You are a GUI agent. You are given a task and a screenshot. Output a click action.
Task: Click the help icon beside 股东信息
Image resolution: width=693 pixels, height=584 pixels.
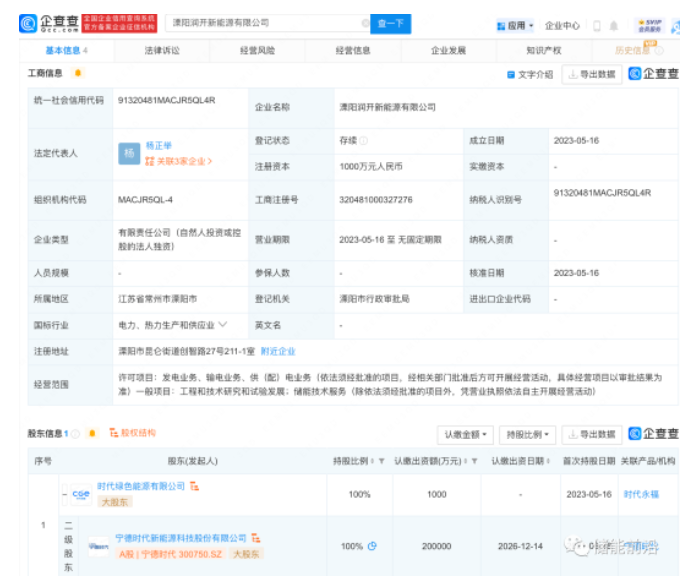[x=76, y=434]
